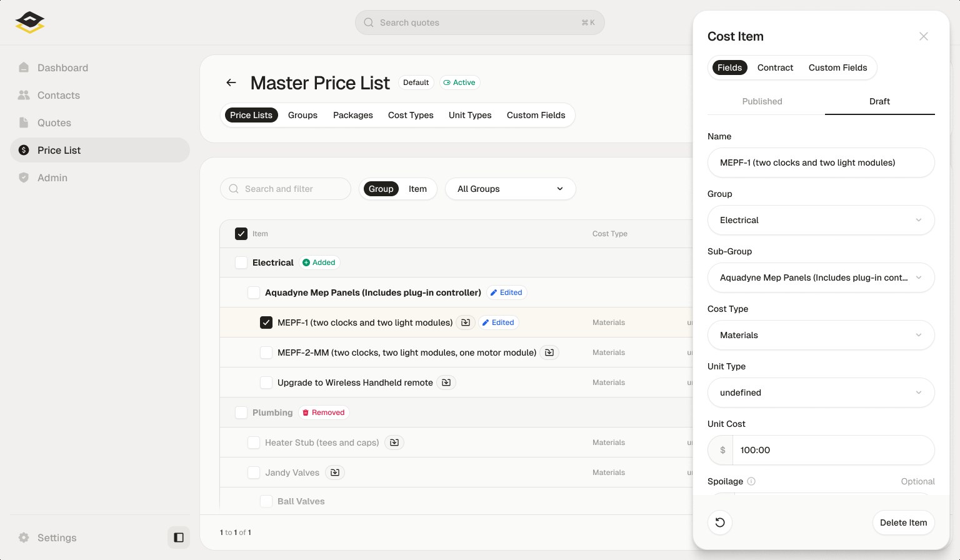Click the Delete Item button
Viewport: 960px width, 560px height.
pyautogui.click(x=903, y=522)
